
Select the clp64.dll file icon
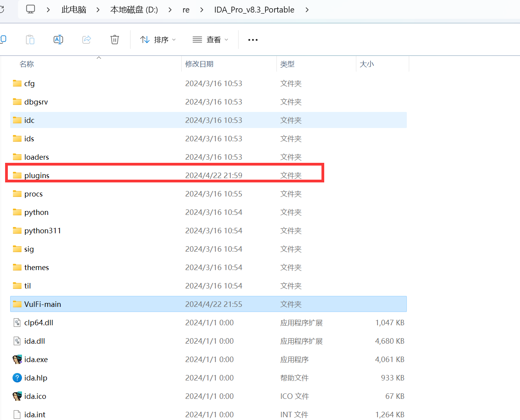click(17, 323)
